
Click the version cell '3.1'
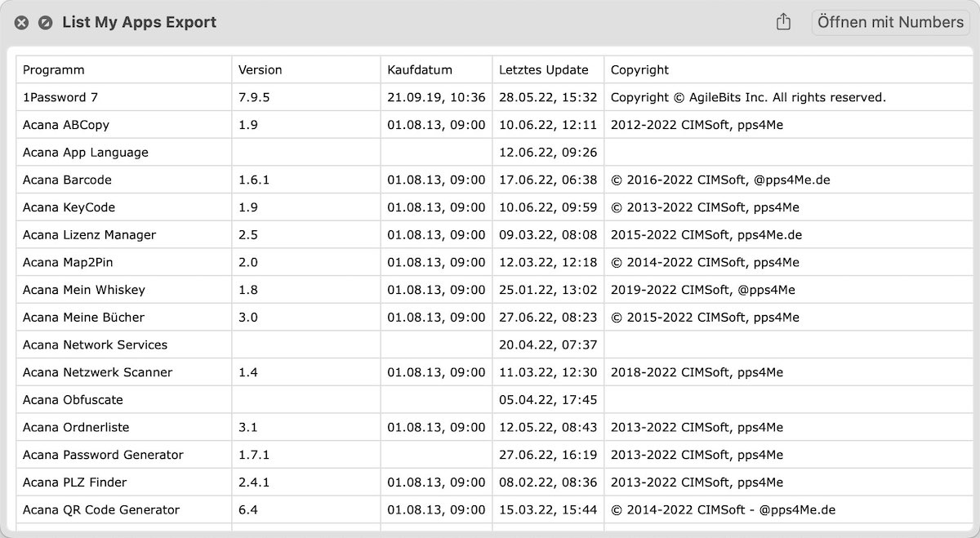click(306, 427)
